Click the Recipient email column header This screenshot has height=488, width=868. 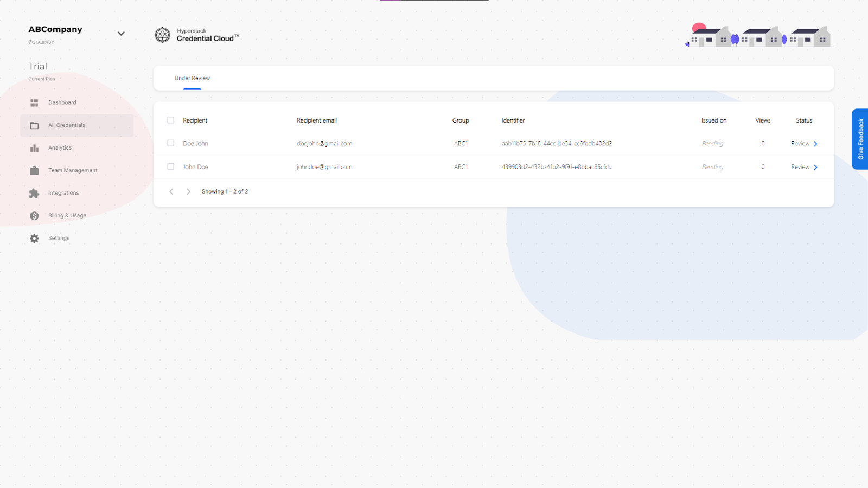(x=317, y=120)
